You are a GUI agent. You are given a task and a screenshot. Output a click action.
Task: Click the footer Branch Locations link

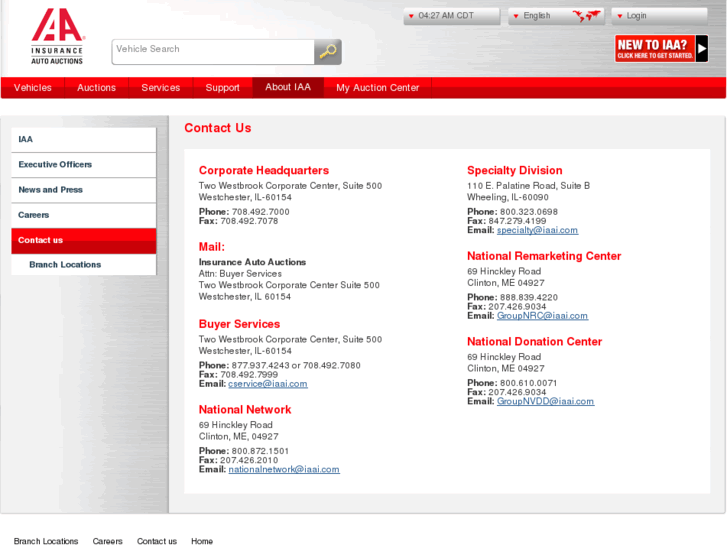click(46, 541)
